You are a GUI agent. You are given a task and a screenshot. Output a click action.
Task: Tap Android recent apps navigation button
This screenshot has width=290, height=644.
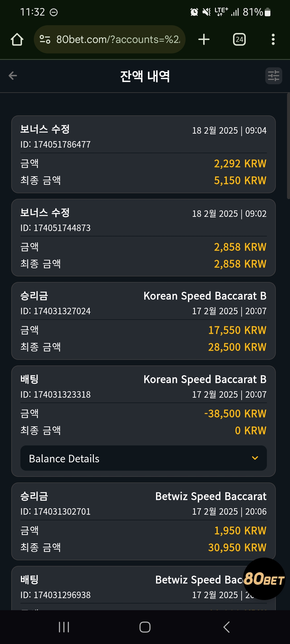[x=64, y=627]
